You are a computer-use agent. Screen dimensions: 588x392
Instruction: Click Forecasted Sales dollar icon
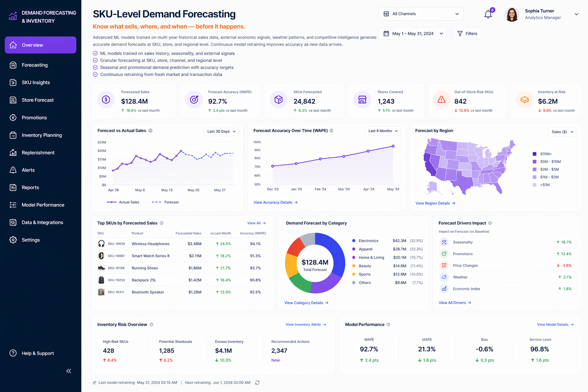click(x=106, y=100)
